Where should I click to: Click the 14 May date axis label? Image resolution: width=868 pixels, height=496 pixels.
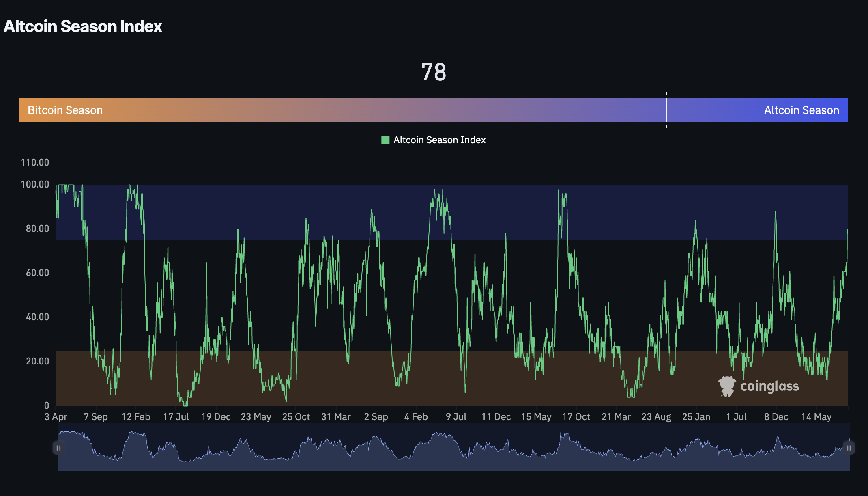click(x=816, y=417)
